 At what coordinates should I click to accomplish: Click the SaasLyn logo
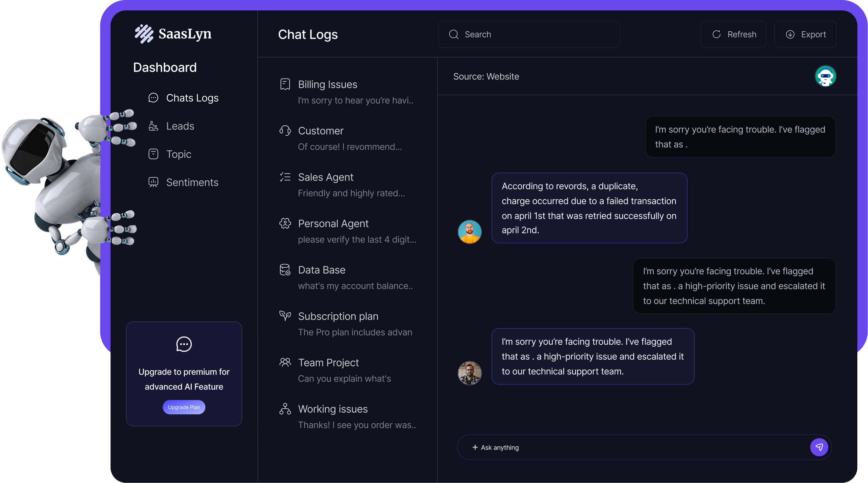(173, 34)
